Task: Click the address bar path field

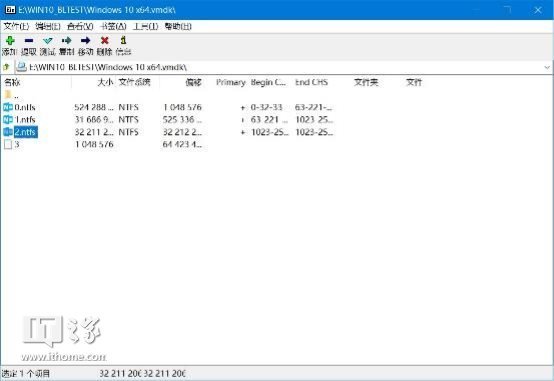Action: (279, 67)
